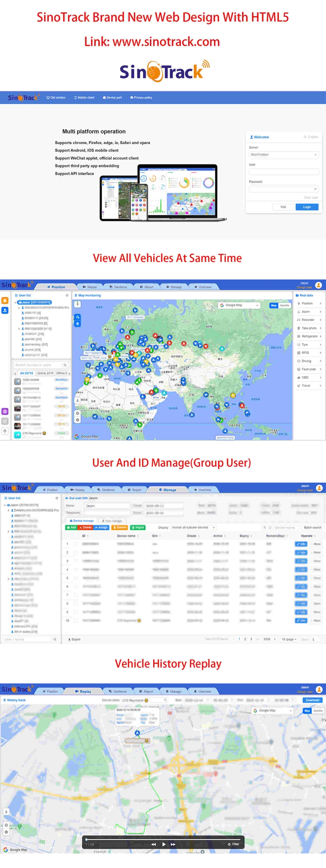Toggle the Filter option in replay player
This screenshot has width=326, height=868.
tap(233, 844)
